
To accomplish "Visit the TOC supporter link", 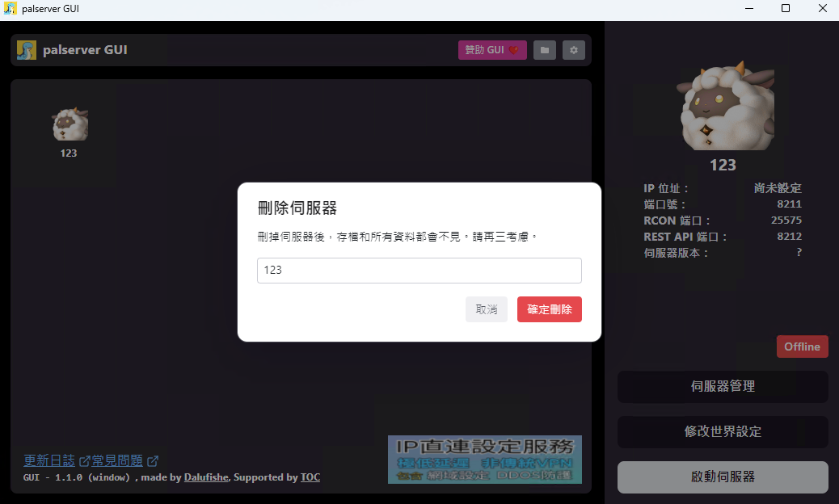I will [x=310, y=477].
